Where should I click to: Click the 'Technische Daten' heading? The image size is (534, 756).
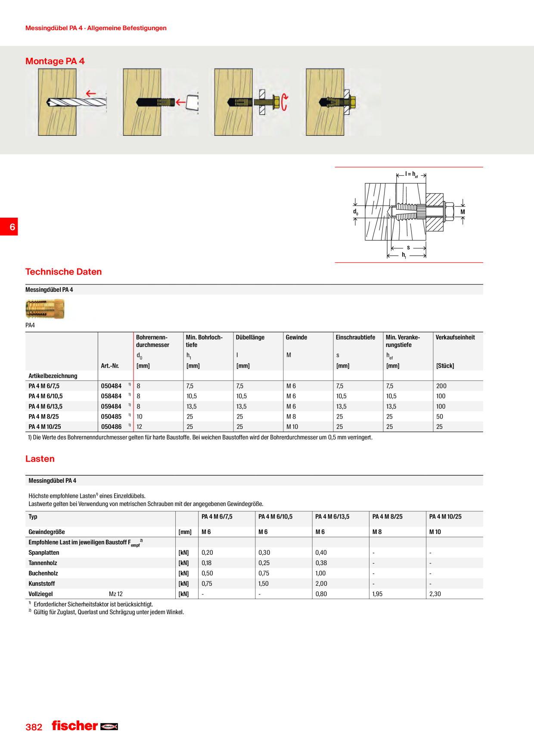coord(64,272)
